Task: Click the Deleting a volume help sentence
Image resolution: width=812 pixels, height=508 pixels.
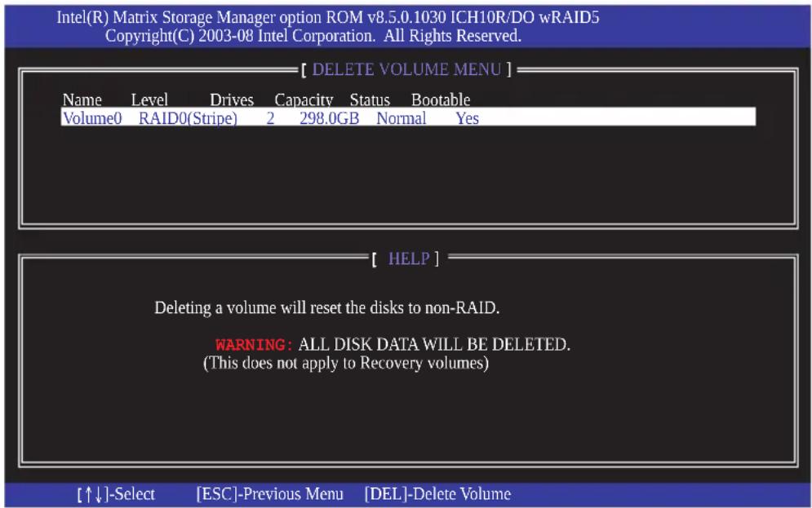Action: [x=326, y=307]
